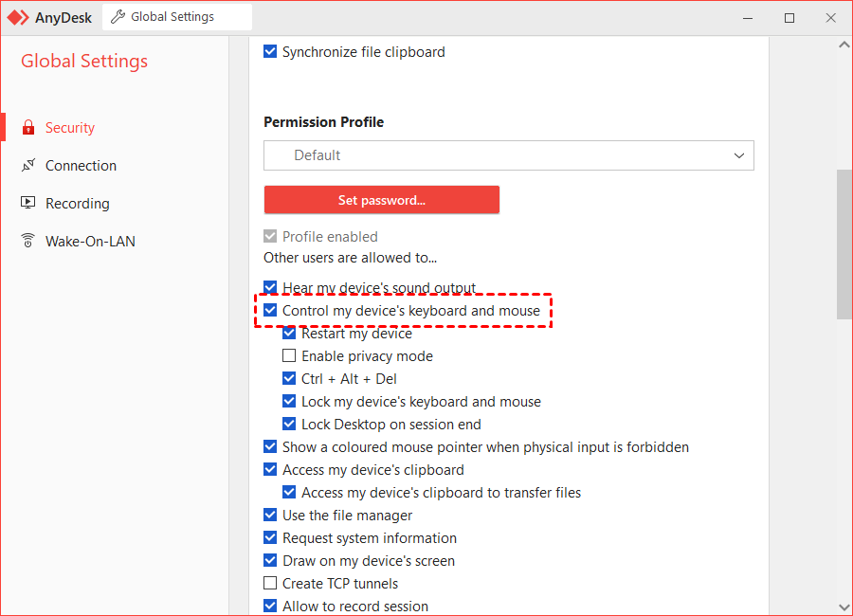Toggle Control my device's keyboard and mouse
The image size is (853, 616).
pyautogui.click(x=270, y=311)
